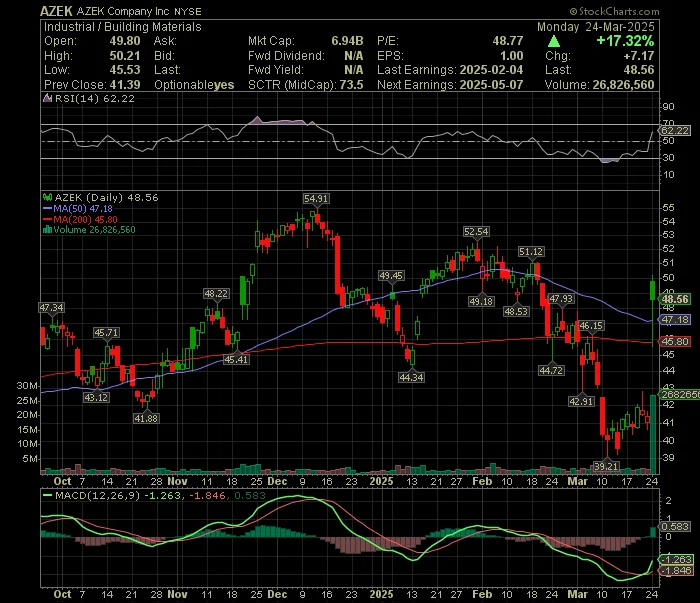The width and height of the screenshot is (700, 603).
Task: Click the Industrial / Building Materials sector text
Action: pyautogui.click(x=123, y=27)
